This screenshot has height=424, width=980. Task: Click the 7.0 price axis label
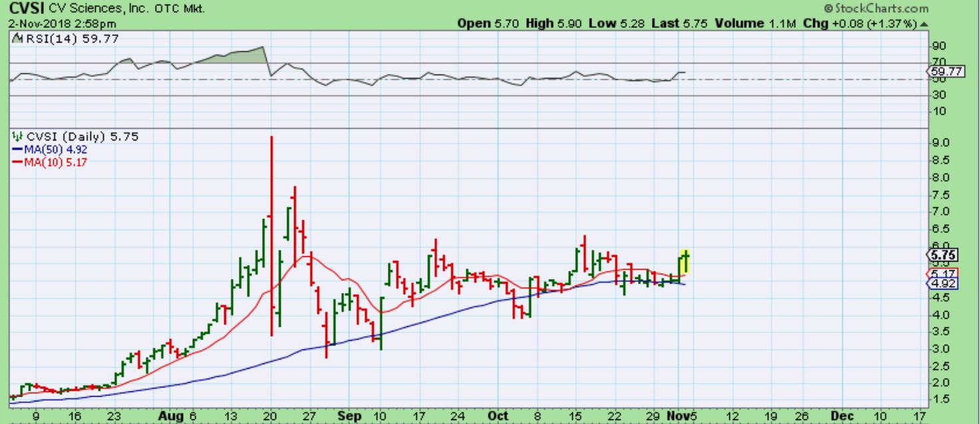click(x=940, y=212)
